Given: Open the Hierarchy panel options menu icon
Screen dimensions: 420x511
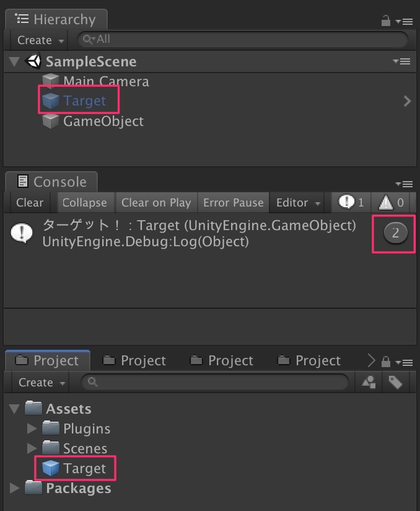Looking at the screenshot, I should point(404,22).
